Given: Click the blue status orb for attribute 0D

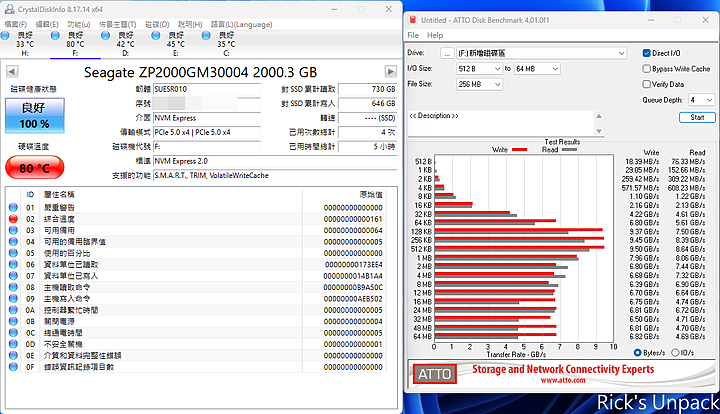Looking at the screenshot, I should coord(13,344).
